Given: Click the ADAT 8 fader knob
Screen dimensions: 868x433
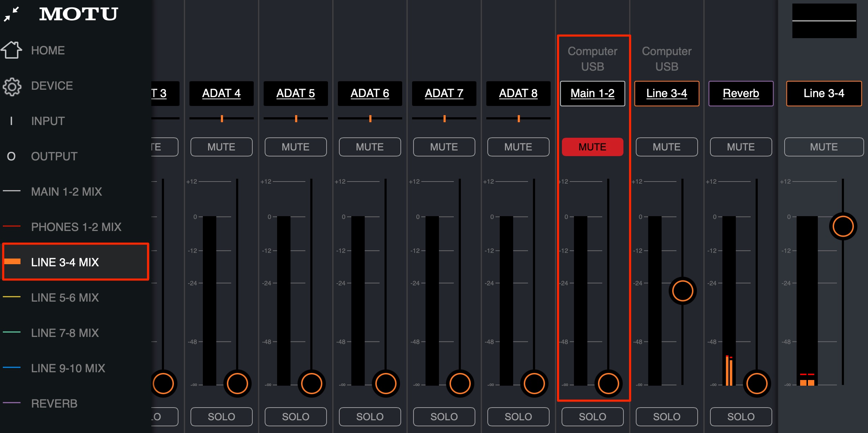Looking at the screenshot, I should pyautogui.click(x=534, y=384).
